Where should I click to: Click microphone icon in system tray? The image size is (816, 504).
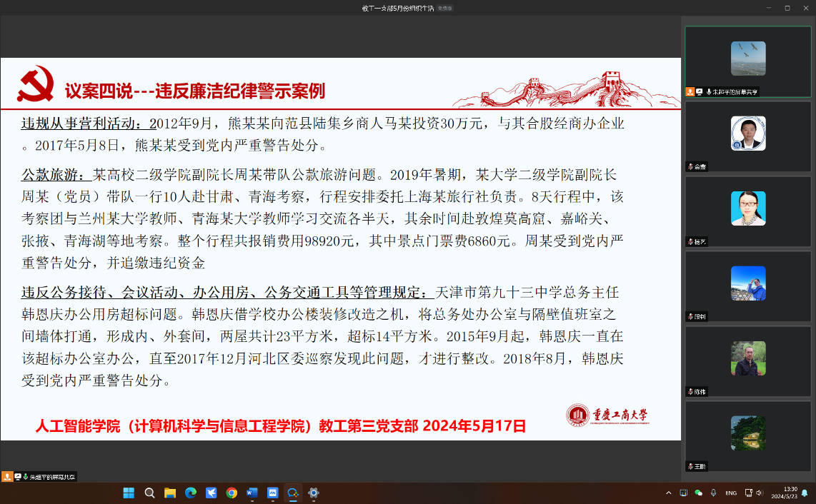(713, 493)
